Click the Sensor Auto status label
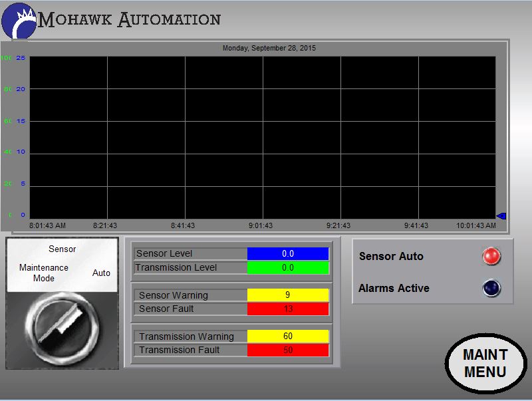 click(x=391, y=256)
